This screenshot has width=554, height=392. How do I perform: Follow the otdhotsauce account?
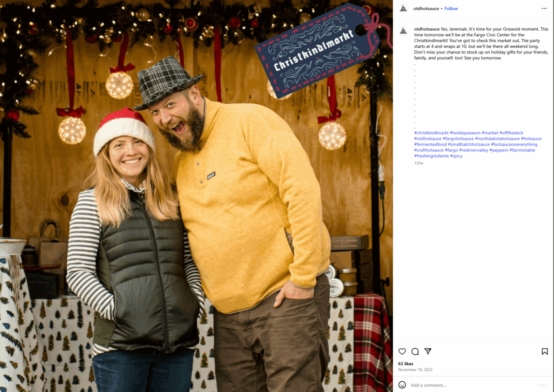pyautogui.click(x=451, y=9)
